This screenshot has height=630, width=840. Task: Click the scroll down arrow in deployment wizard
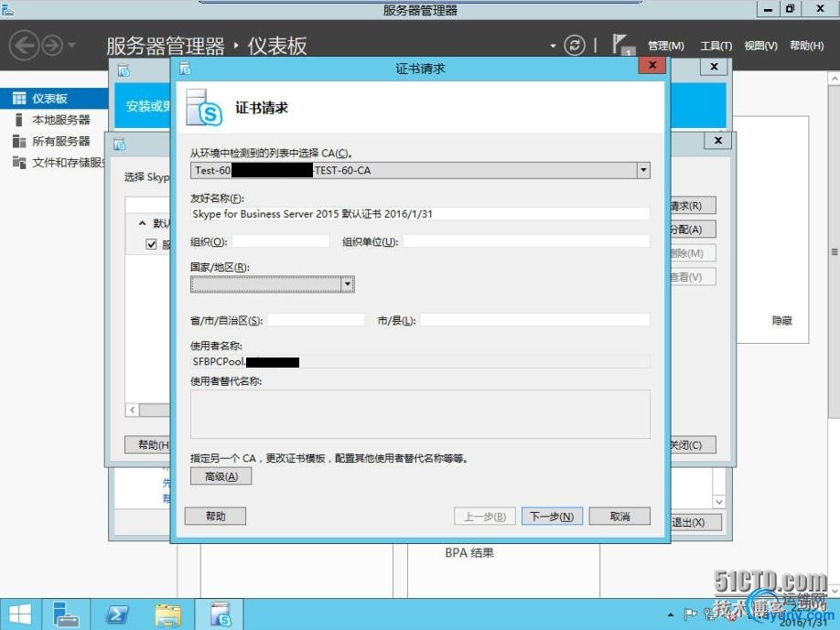pyautogui.click(x=719, y=502)
